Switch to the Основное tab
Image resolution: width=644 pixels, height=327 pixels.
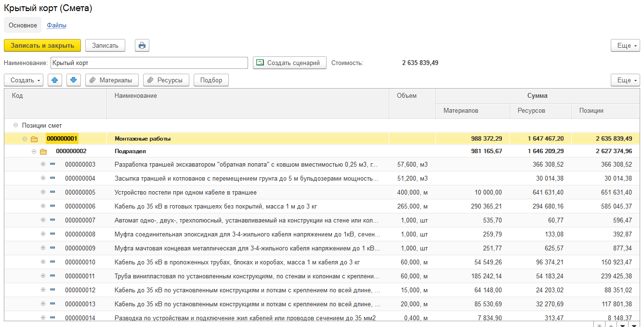[23, 25]
